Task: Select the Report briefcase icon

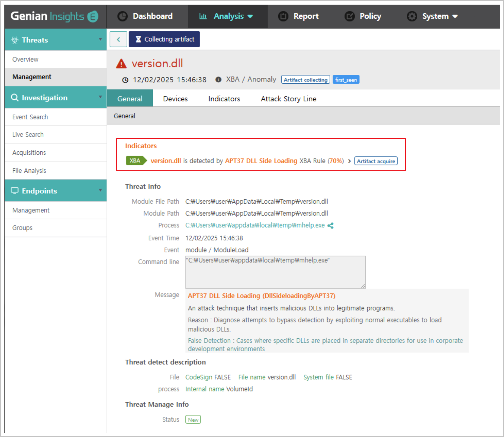Action: point(283,16)
